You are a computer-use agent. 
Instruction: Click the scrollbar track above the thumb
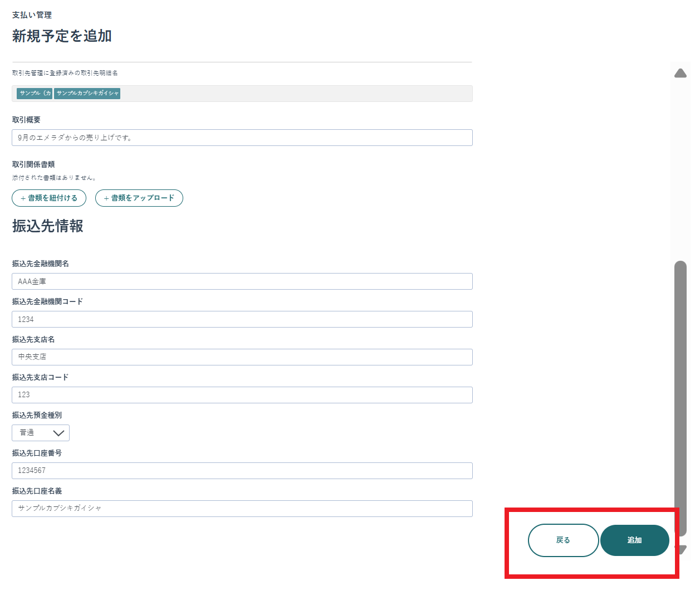[x=680, y=167]
